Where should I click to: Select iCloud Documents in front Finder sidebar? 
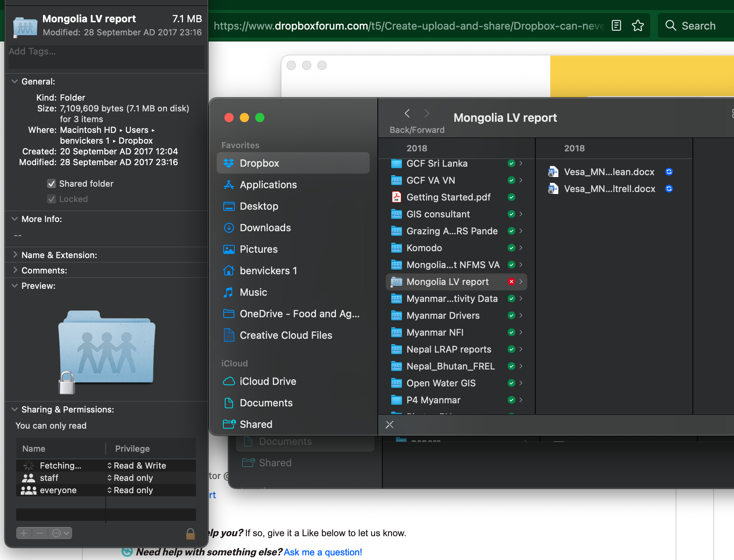click(293, 403)
